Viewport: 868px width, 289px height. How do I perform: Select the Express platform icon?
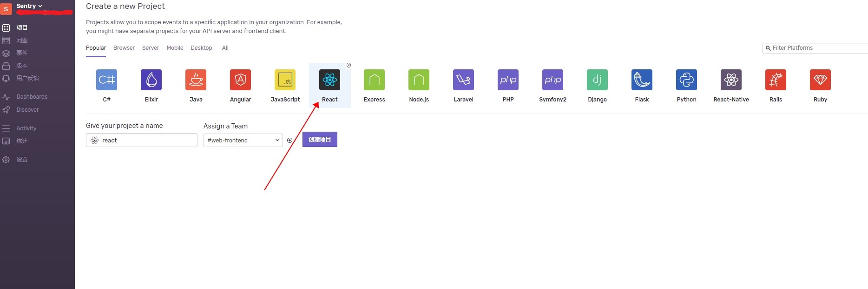pos(374,80)
